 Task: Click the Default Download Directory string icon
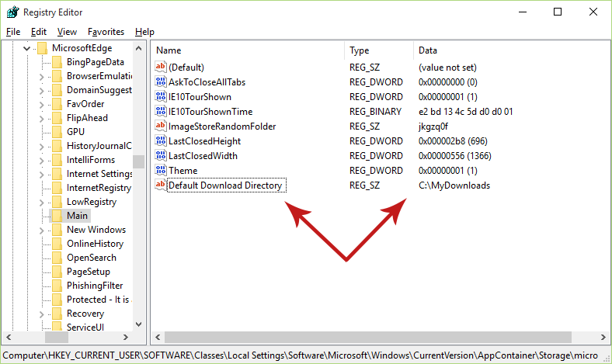click(x=161, y=185)
